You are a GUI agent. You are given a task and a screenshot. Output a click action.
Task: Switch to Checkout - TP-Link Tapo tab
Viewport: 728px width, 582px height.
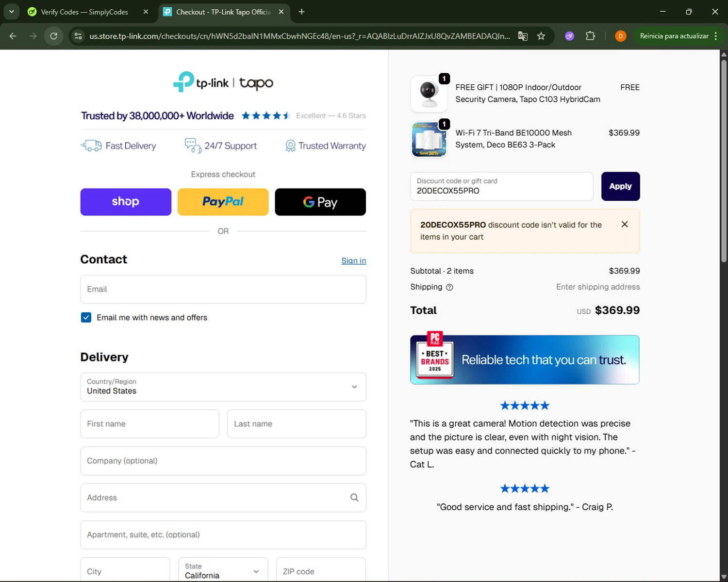pos(223,12)
